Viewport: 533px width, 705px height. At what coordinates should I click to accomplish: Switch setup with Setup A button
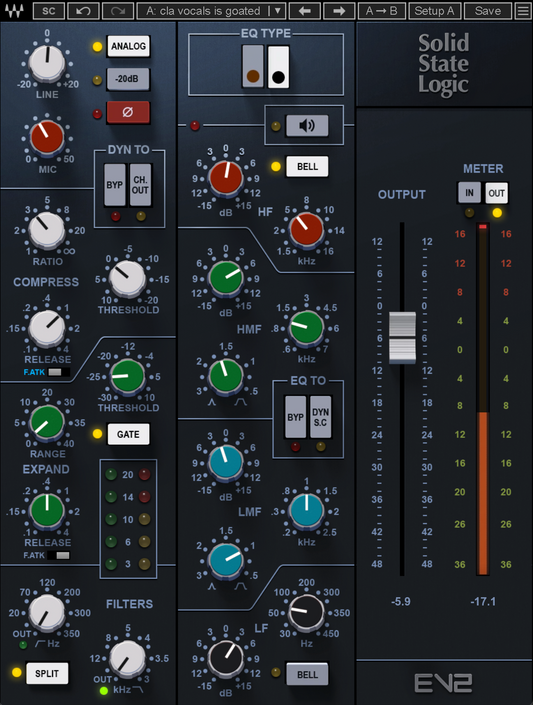tap(434, 11)
